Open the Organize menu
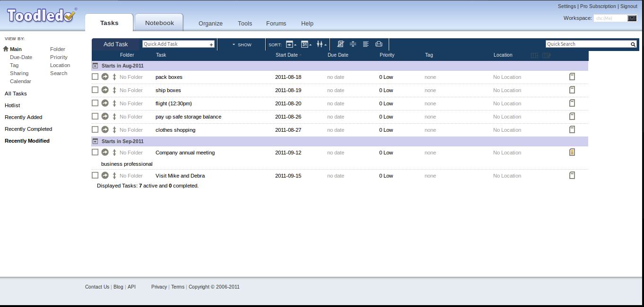This screenshot has width=644, height=307. (x=210, y=23)
